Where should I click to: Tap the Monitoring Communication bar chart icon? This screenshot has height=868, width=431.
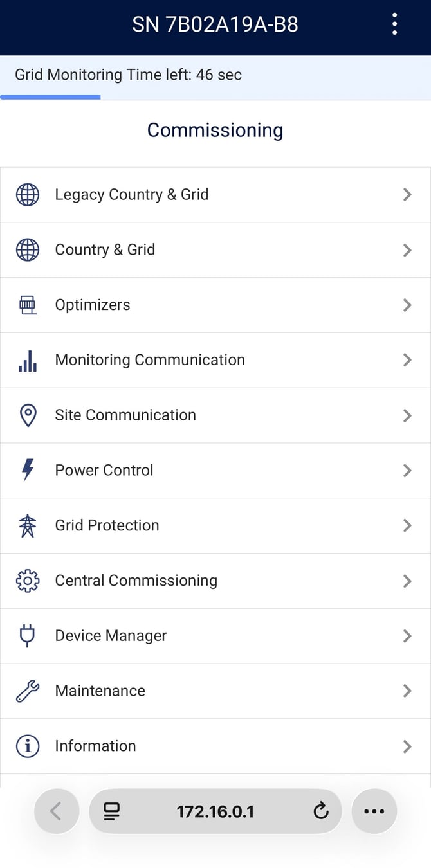[x=28, y=360]
